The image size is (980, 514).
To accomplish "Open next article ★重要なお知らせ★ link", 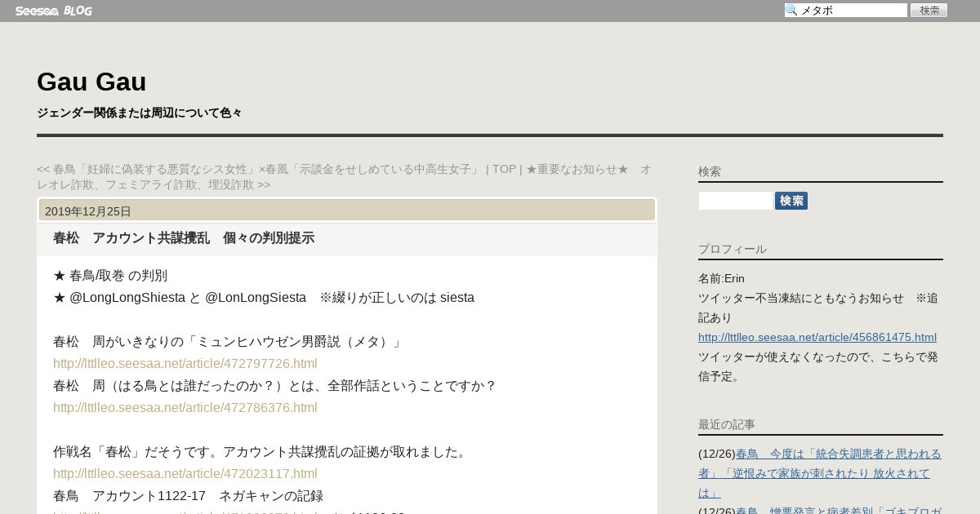I will [x=345, y=177].
